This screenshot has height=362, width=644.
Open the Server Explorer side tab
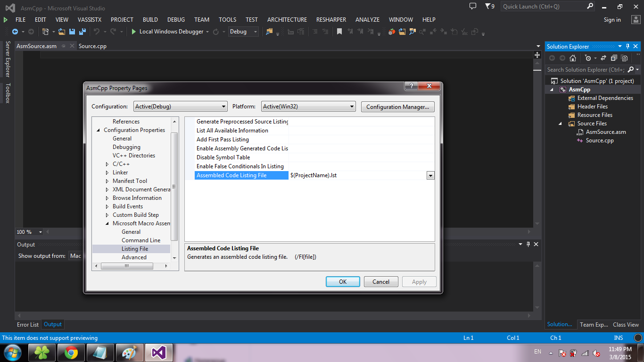[8, 59]
